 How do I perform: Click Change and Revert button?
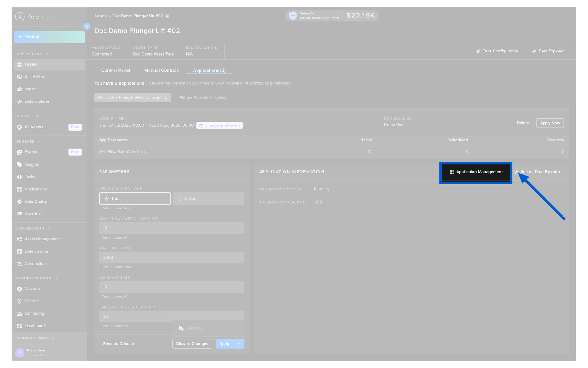pos(219,125)
